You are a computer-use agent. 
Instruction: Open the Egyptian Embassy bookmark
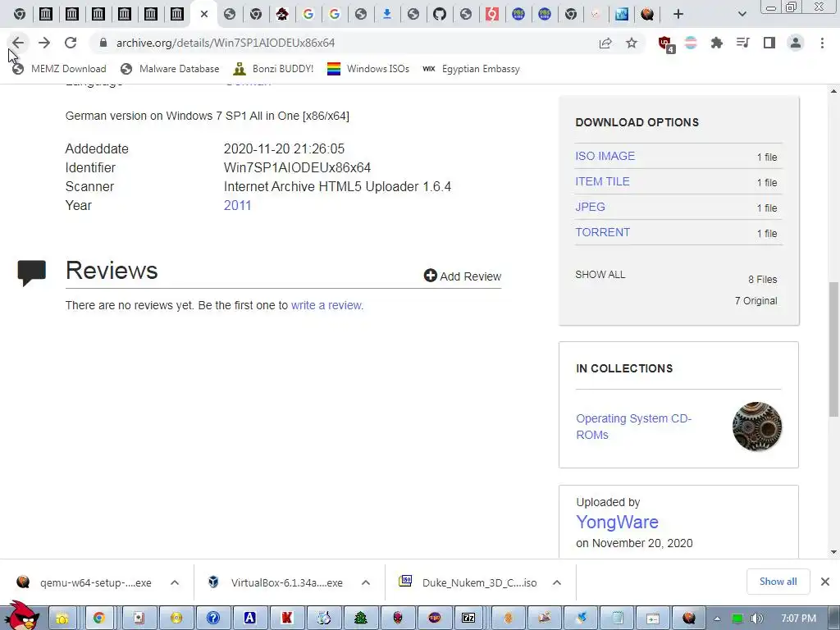[x=471, y=69]
